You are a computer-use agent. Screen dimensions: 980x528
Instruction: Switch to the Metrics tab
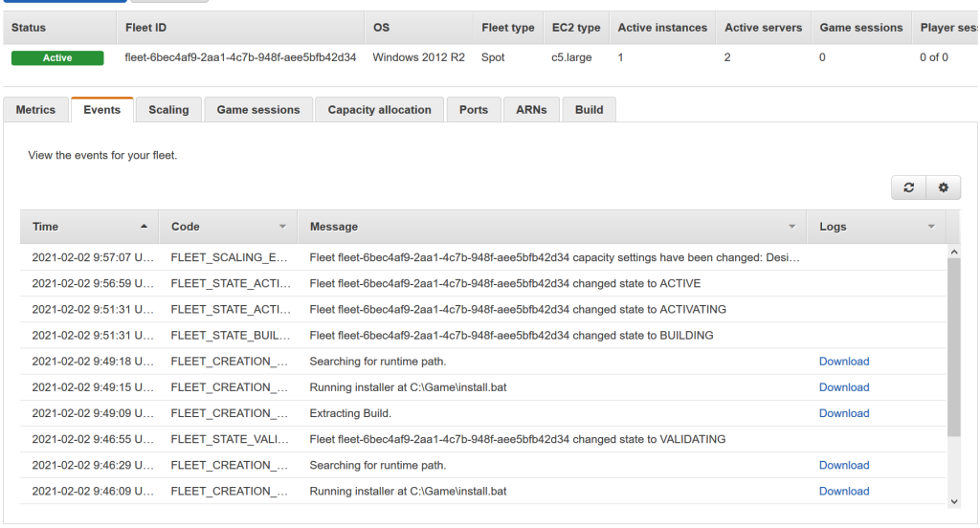36,110
